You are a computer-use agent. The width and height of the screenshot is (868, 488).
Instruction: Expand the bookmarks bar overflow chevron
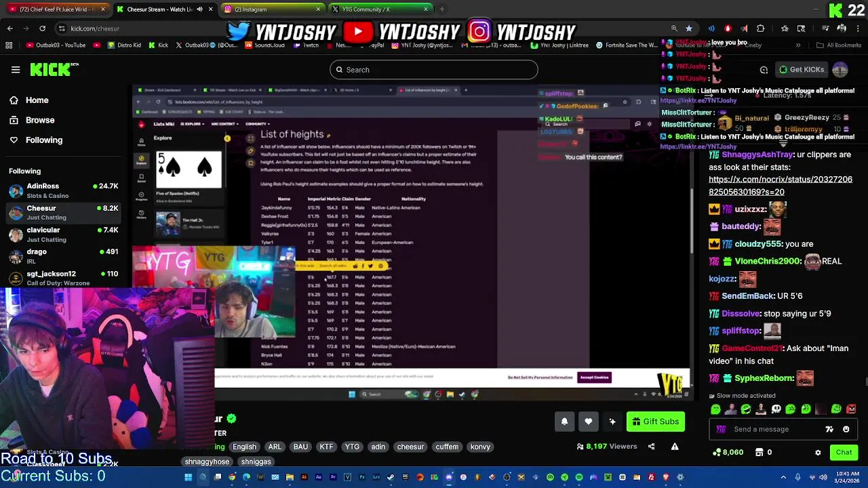tap(798, 45)
